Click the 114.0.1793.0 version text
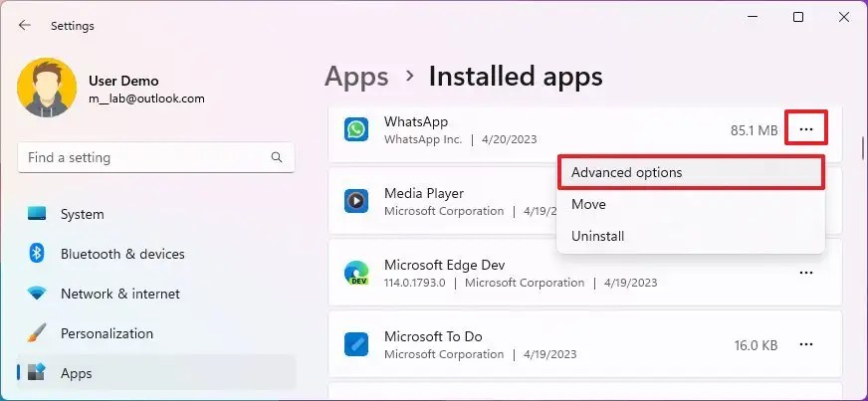Viewport: 868px width, 401px height. pyautogui.click(x=415, y=283)
